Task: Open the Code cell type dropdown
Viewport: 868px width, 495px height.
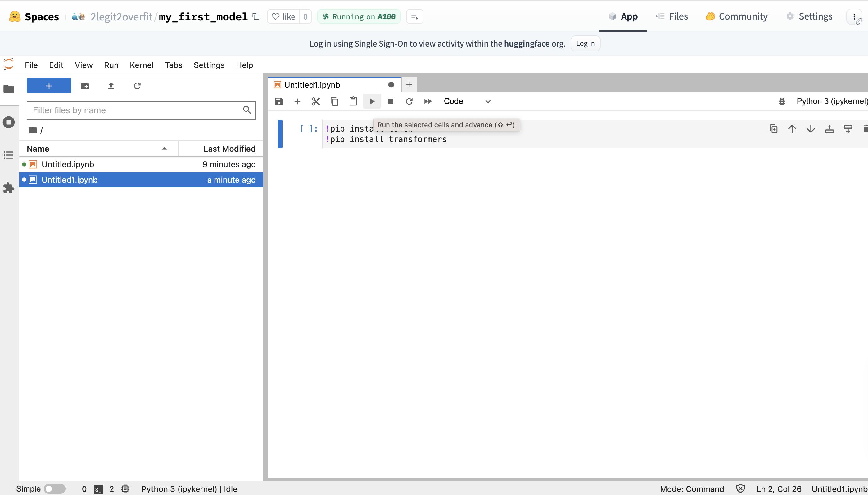Action: pyautogui.click(x=467, y=101)
